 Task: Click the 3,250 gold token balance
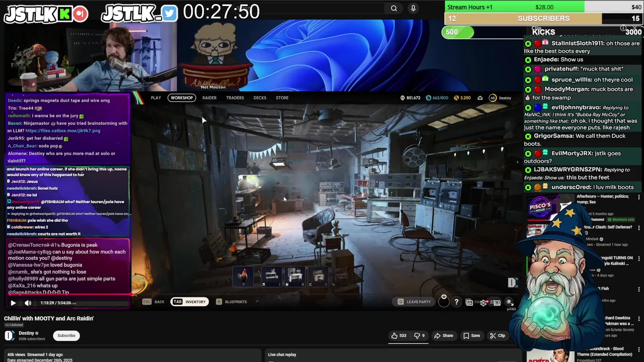point(462,98)
